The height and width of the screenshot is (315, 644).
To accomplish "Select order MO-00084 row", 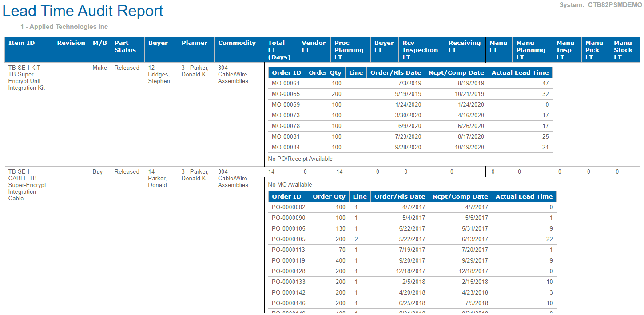I will click(x=286, y=147).
